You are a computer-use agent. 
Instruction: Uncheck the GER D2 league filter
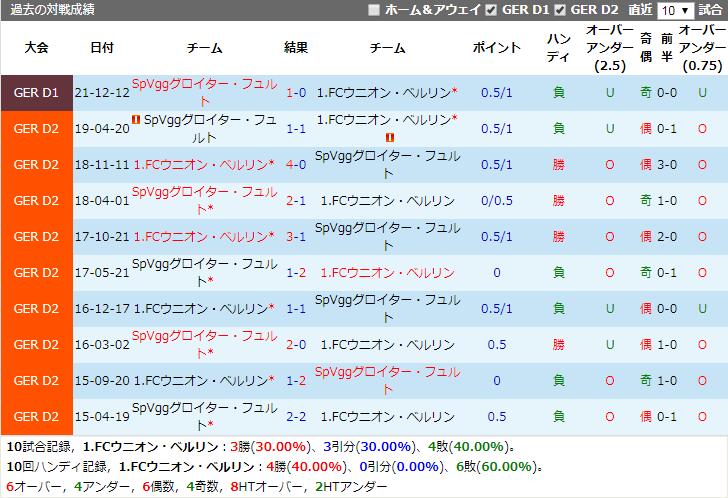[560, 10]
